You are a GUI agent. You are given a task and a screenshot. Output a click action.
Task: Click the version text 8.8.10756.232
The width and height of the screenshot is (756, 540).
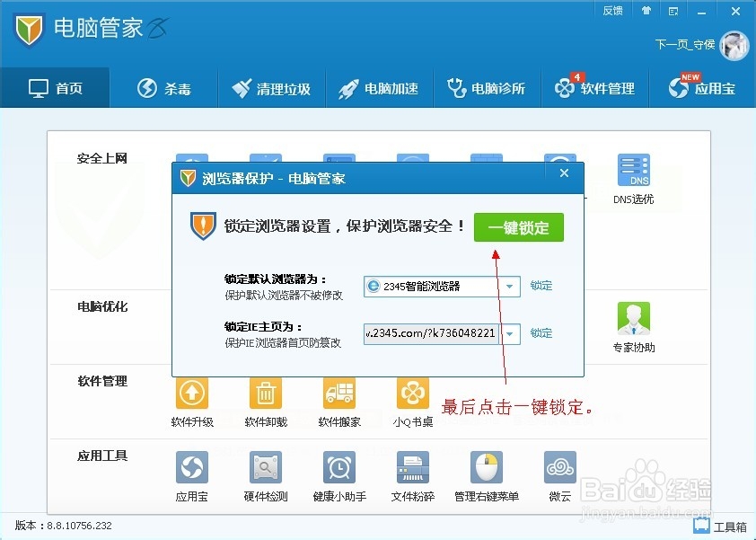click(80, 526)
